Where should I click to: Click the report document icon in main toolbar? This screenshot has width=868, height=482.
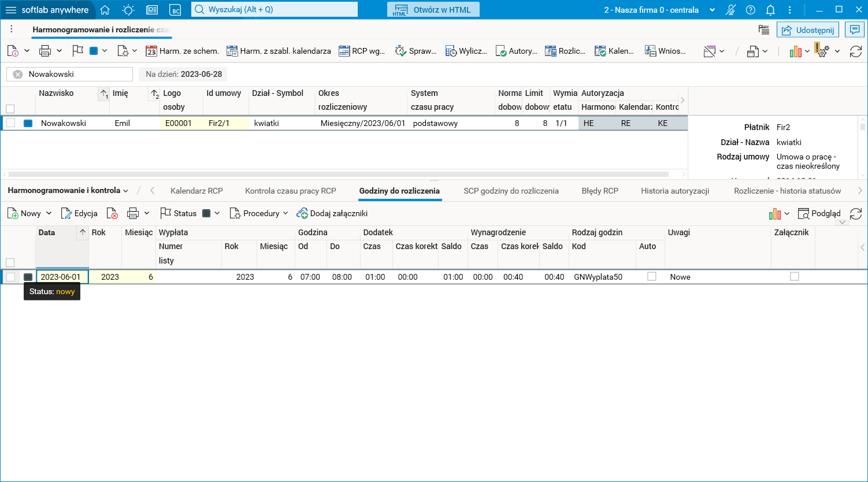coord(752,51)
